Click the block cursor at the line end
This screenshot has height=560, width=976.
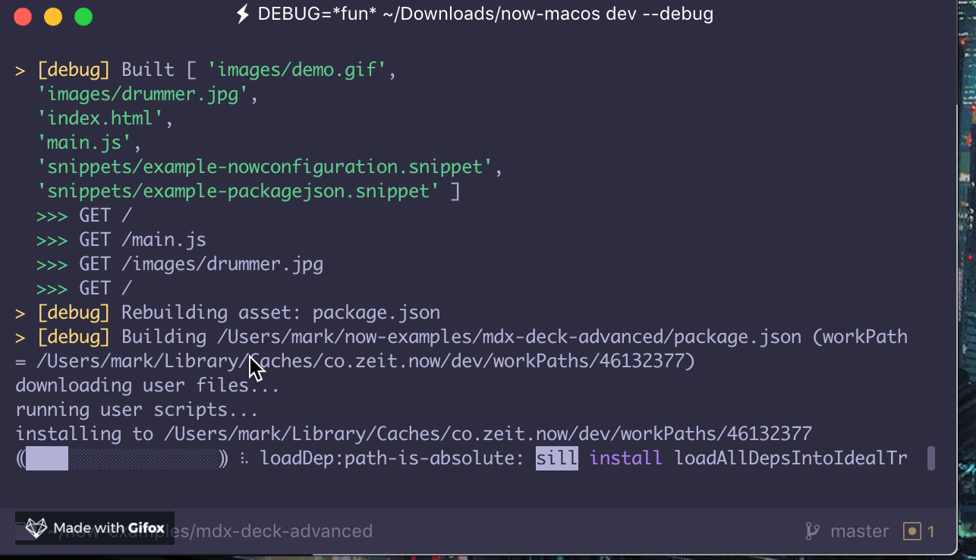tap(933, 458)
